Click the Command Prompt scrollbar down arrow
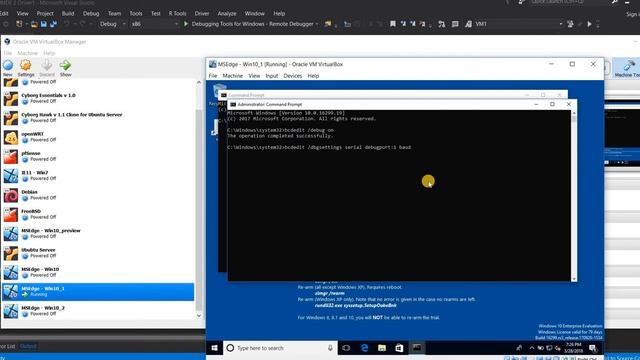This screenshot has width=640, height=360. (574, 279)
